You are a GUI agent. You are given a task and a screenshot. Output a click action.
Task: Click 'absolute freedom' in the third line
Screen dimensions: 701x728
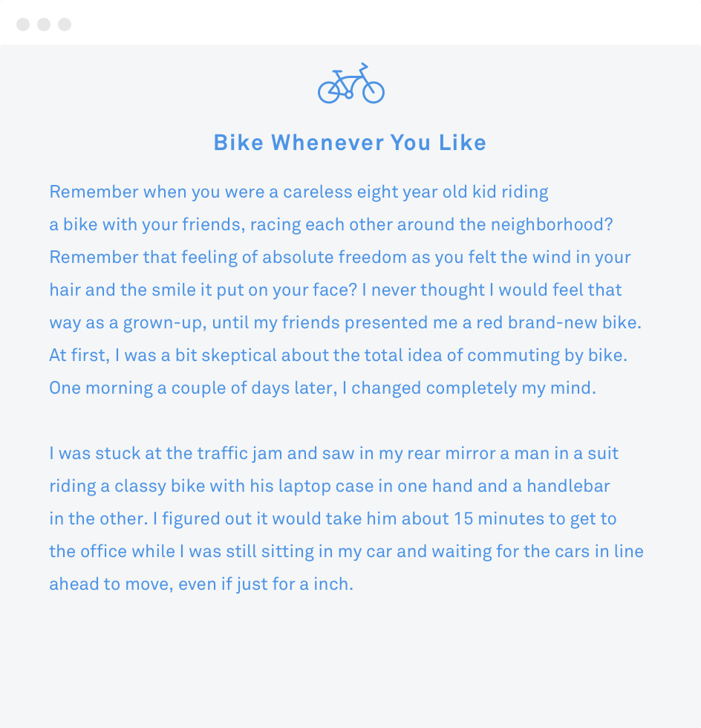(334, 257)
